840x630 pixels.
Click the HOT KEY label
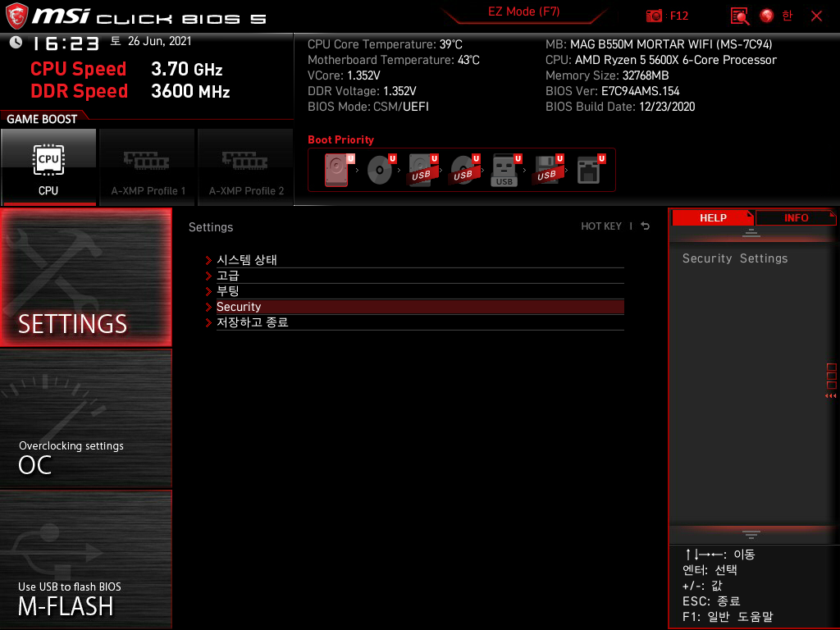point(601,226)
